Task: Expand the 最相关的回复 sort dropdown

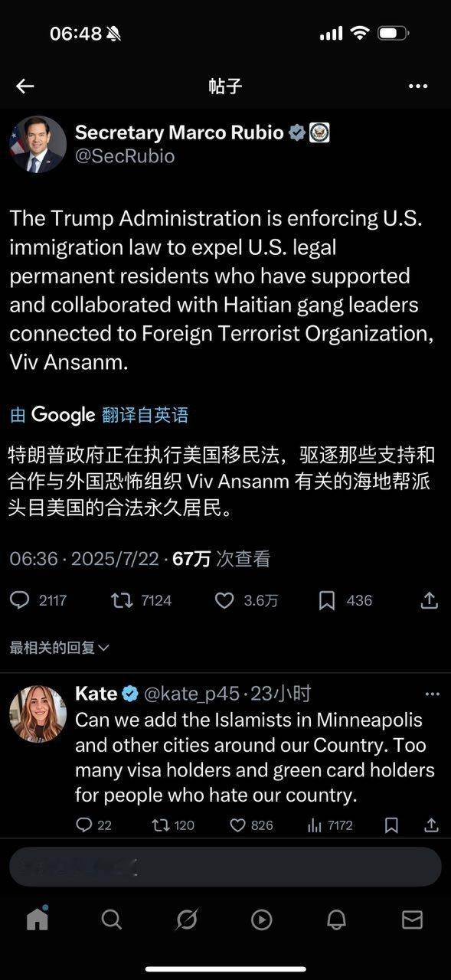Action: click(x=60, y=648)
